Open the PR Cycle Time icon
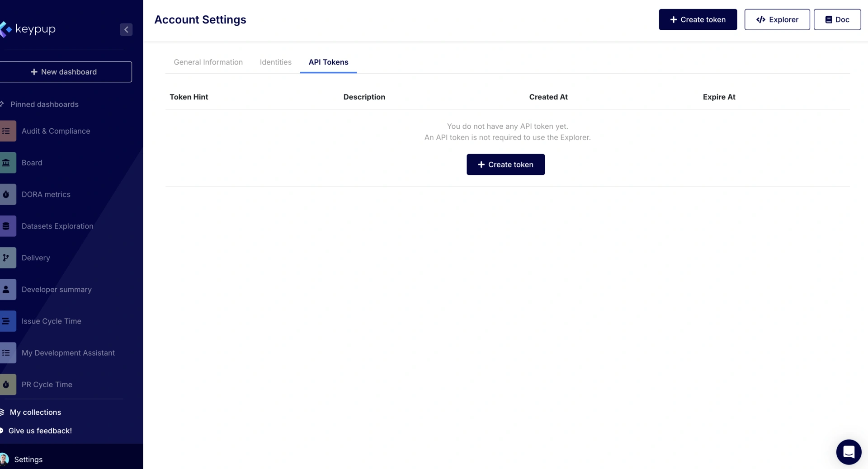This screenshot has height=469, width=868. tap(7, 385)
